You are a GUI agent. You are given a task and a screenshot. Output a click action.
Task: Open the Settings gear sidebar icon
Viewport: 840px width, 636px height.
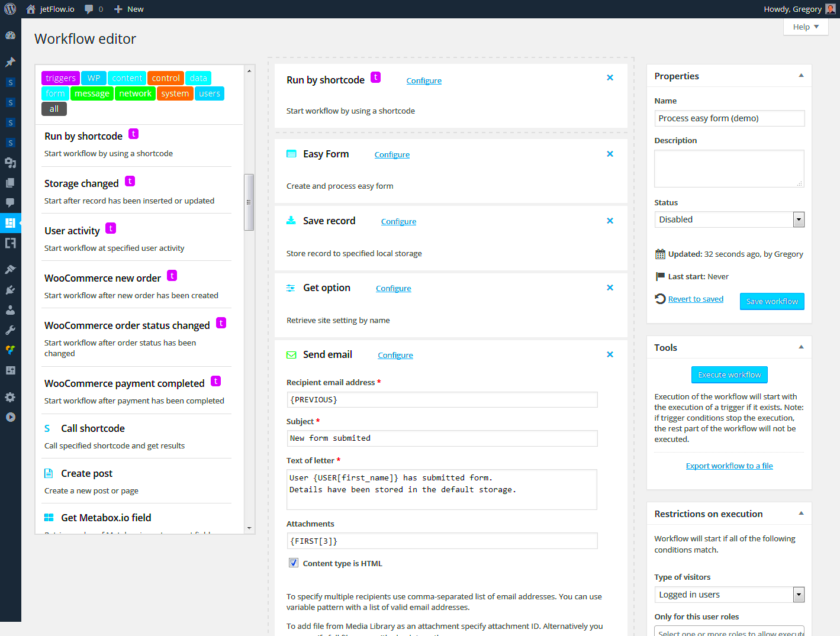[x=10, y=397]
